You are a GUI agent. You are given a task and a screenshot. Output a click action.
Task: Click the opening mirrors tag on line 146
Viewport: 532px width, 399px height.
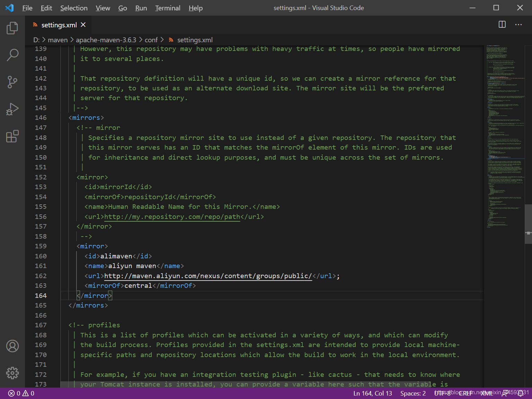click(86, 118)
